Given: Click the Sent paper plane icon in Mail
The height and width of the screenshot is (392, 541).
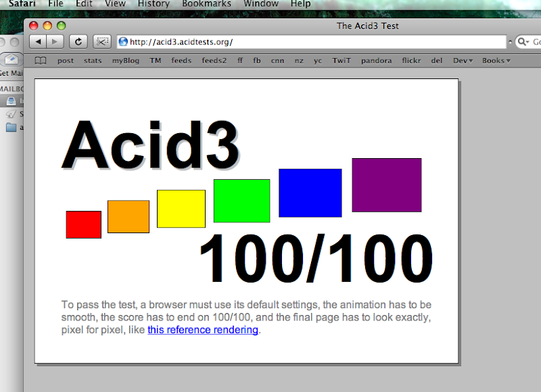Looking at the screenshot, I should [11, 114].
